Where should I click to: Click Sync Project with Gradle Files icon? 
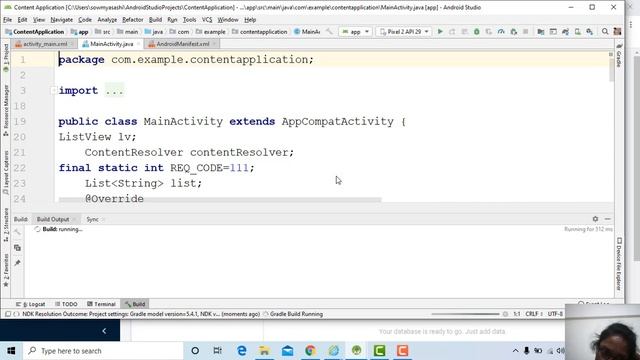point(565,31)
